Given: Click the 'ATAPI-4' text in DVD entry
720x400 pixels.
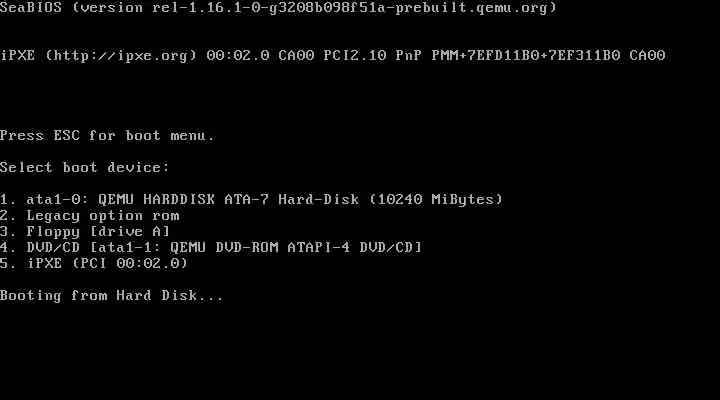Looking at the screenshot, I should click(x=318, y=247).
